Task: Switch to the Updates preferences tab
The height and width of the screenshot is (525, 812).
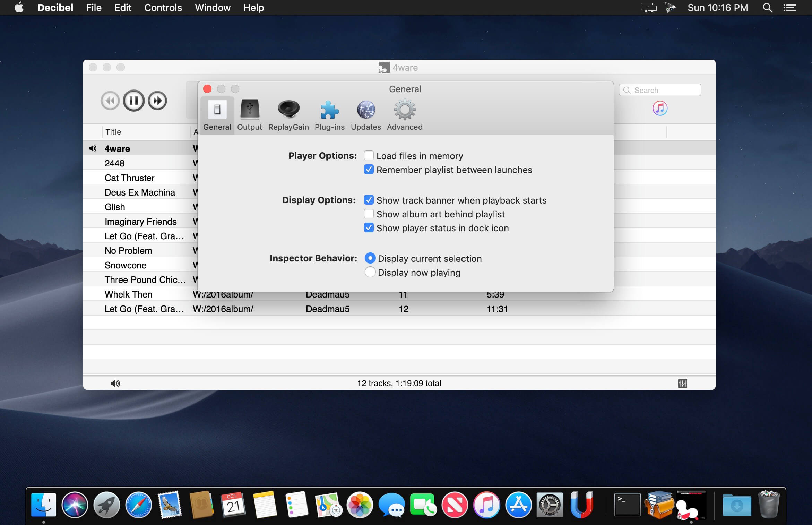Action: pyautogui.click(x=366, y=115)
